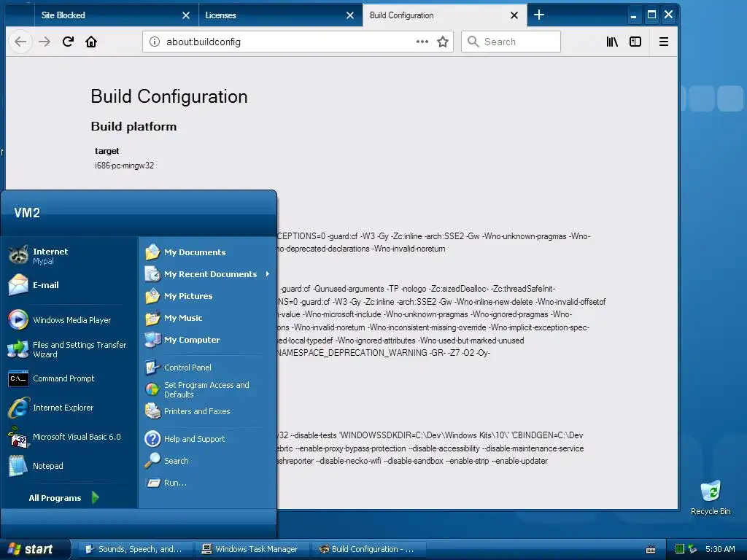Click the Start button

[x=34, y=549]
